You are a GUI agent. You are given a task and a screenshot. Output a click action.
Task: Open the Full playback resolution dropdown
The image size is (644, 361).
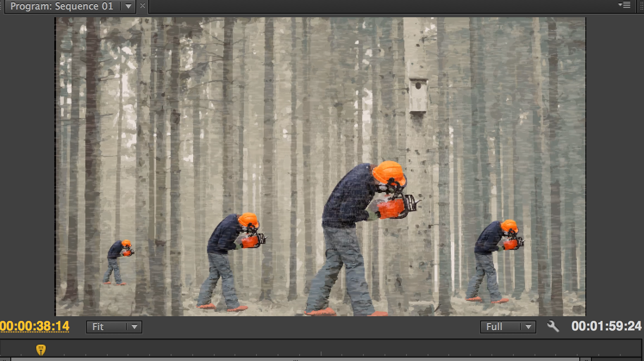[x=508, y=327]
